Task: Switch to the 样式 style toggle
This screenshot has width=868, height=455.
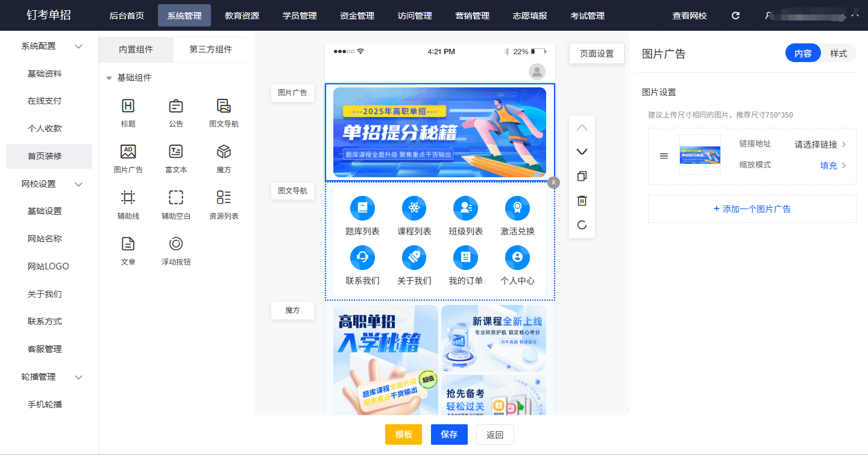Action: click(x=838, y=54)
